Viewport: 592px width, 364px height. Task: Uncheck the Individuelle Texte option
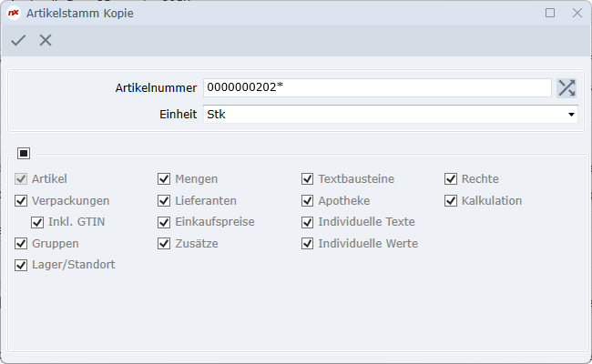click(x=308, y=222)
